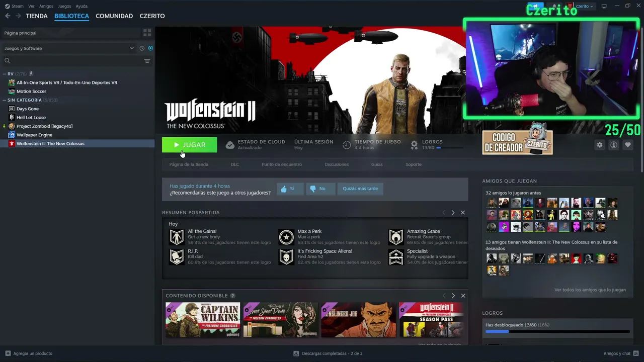Open the Ver menu
Image resolution: width=644 pixels, height=362 pixels.
pos(32,7)
